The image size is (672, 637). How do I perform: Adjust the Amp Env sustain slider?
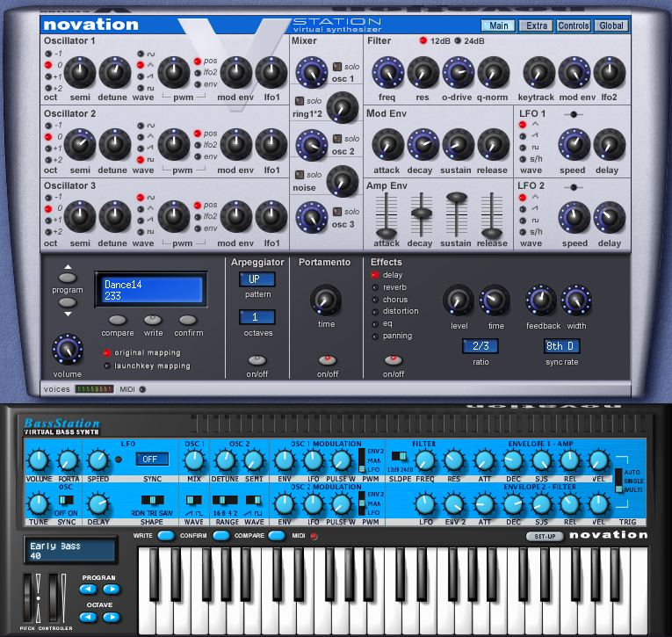pos(457,197)
